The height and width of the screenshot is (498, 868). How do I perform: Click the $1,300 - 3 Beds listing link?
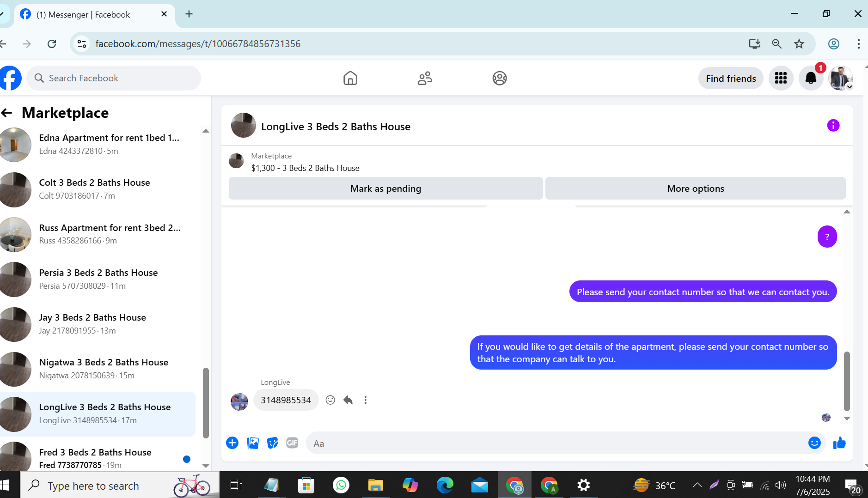point(305,168)
